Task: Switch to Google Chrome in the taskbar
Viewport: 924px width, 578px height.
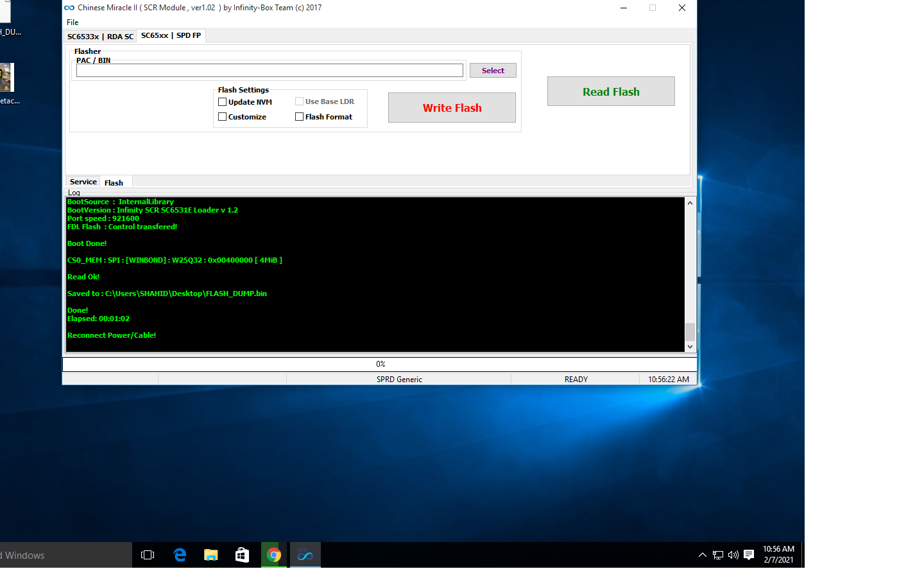Action: coord(274,555)
